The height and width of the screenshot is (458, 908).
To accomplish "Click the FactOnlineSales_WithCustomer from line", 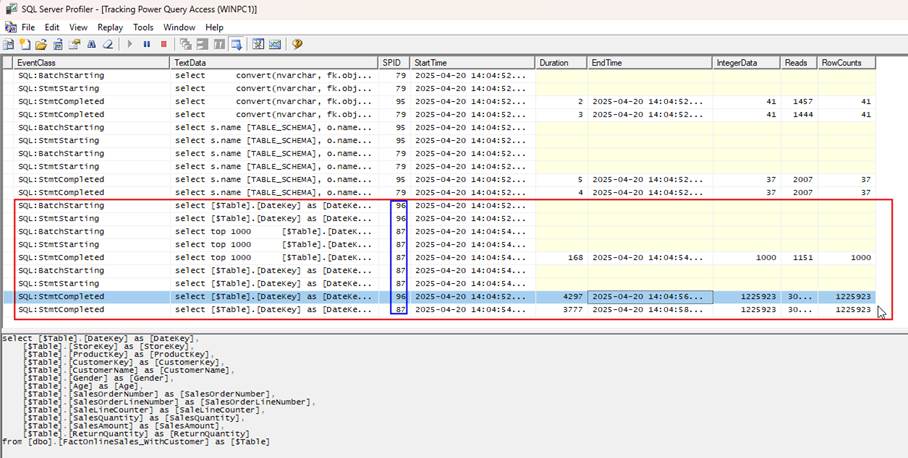I will coord(136,442).
